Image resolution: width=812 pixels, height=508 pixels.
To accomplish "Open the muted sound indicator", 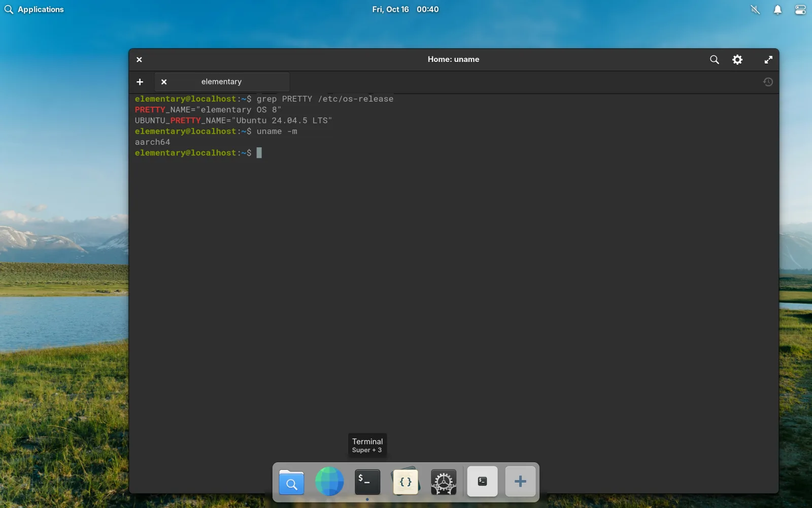I will (x=755, y=9).
